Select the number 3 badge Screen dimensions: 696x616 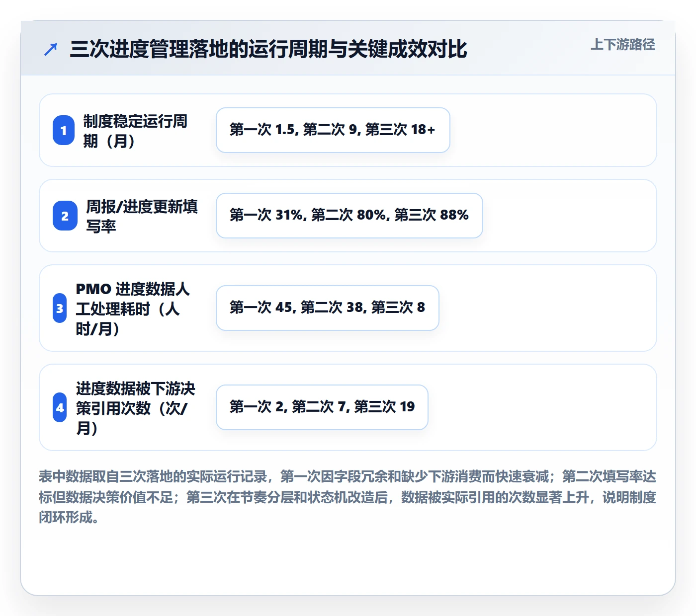click(60, 308)
